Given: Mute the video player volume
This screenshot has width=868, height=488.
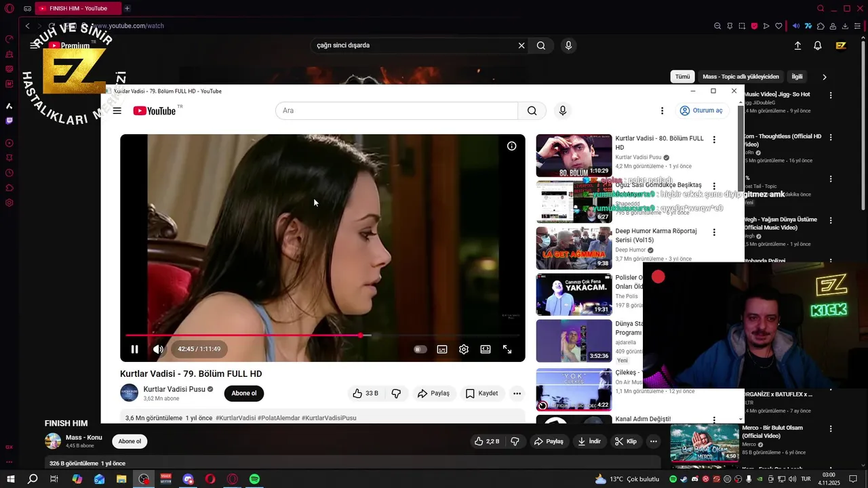Looking at the screenshot, I should pos(158,349).
